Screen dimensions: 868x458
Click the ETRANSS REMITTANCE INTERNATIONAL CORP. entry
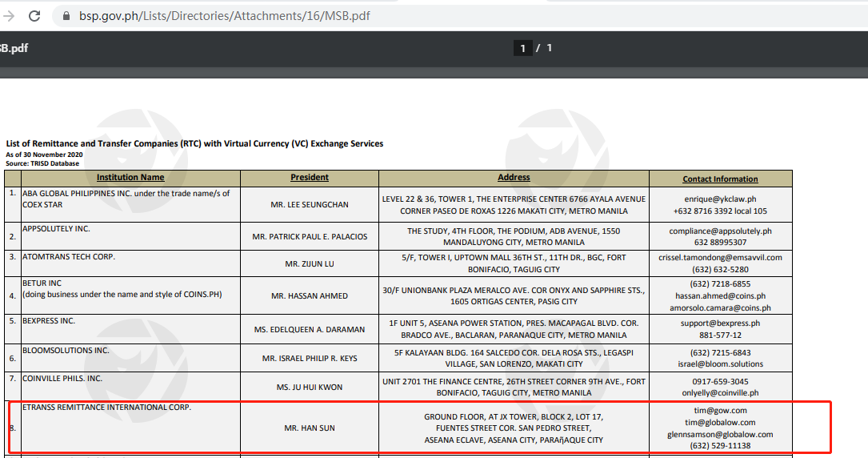[102, 408]
